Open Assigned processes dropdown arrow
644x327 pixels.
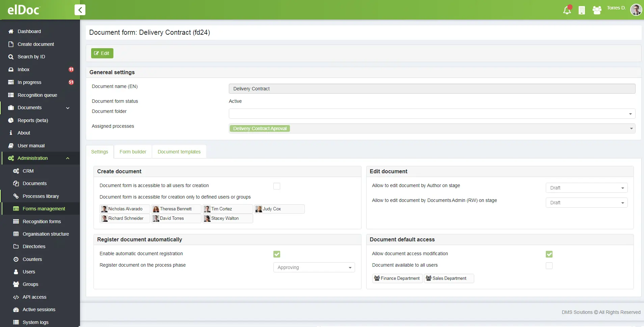pos(631,128)
